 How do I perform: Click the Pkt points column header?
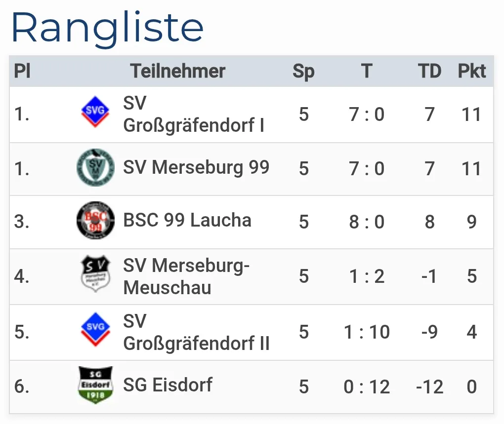coord(472,72)
